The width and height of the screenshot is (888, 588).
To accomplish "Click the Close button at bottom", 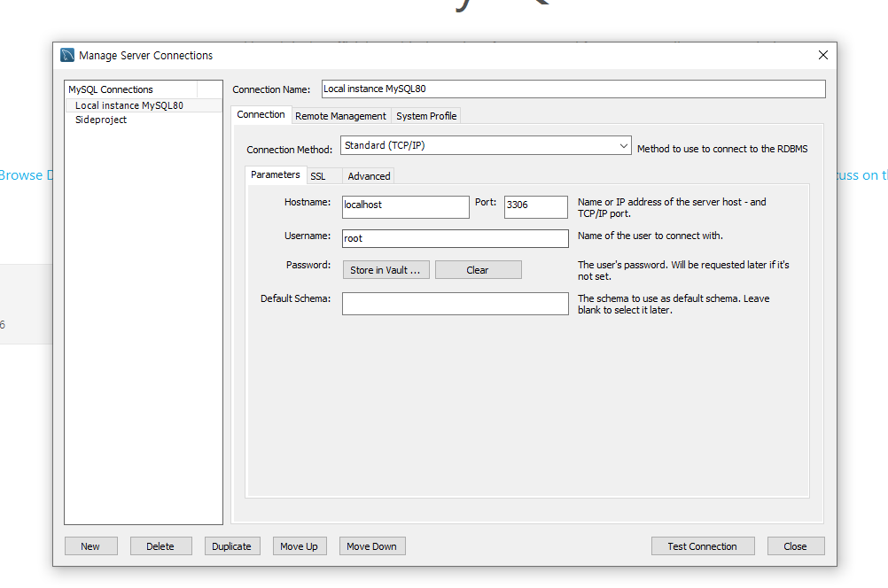I will tap(795, 546).
